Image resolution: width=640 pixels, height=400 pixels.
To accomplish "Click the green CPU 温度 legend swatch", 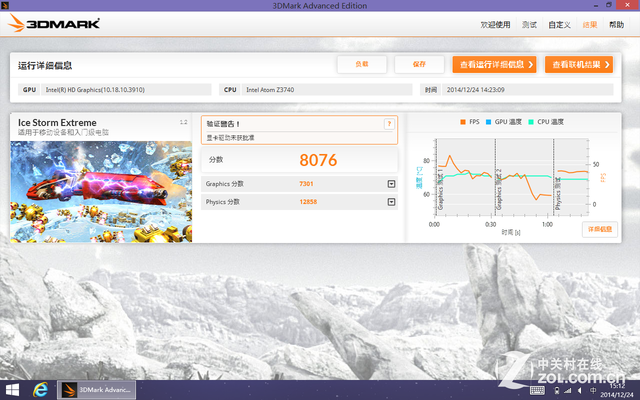I will 531,122.
